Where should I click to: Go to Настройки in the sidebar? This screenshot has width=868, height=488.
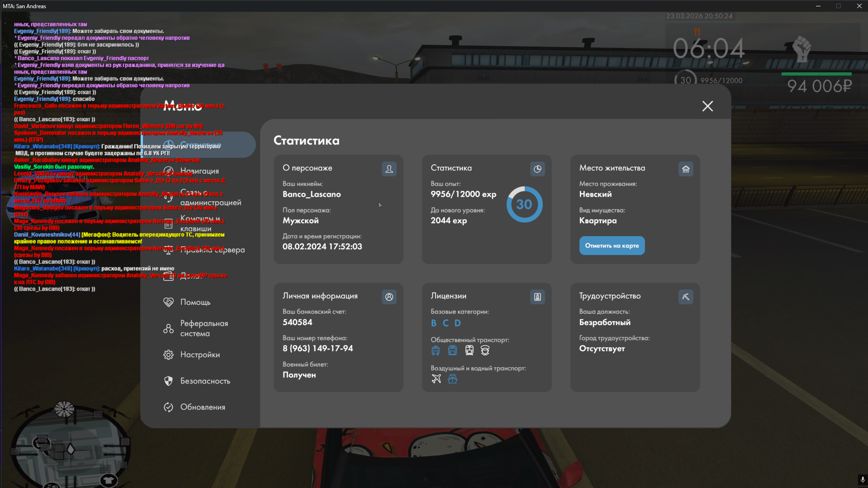[x=199, y=355]
